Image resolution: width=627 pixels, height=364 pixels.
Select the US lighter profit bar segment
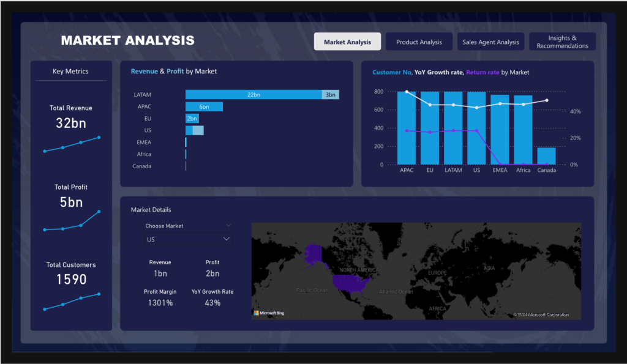coord(198,130)
